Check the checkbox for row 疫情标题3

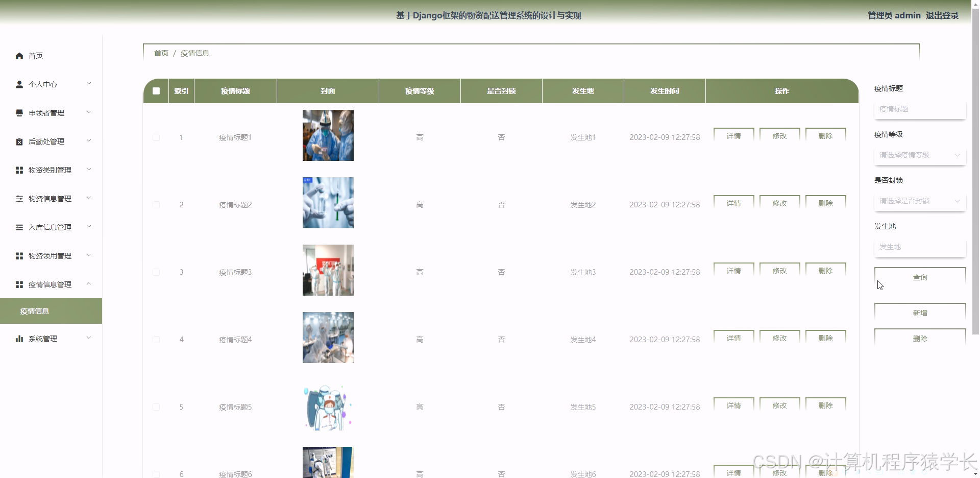coord(156,272)
